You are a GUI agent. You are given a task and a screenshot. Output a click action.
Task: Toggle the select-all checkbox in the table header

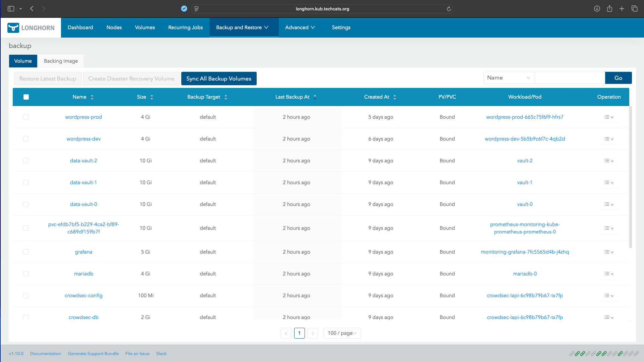[26, 97]
